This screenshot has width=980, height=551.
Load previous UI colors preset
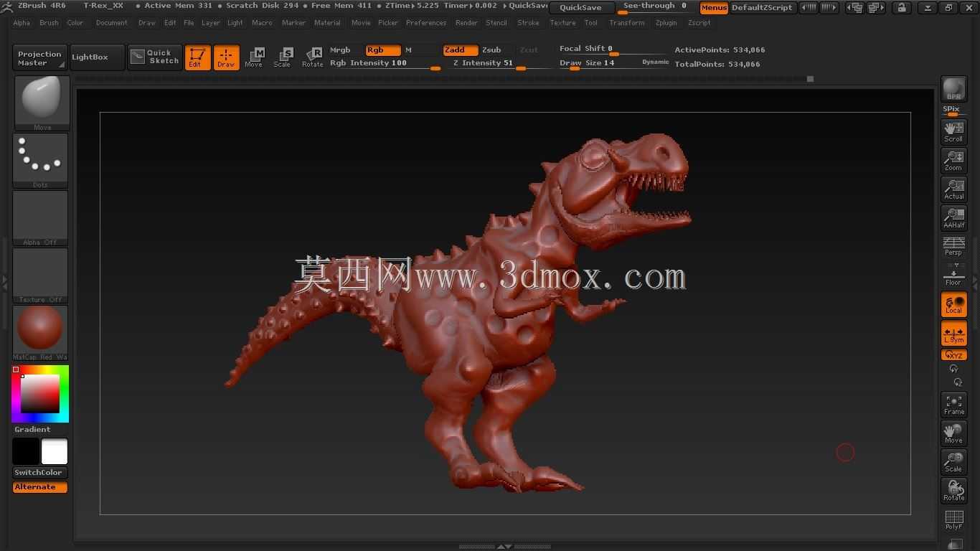[x=809, y=8]
